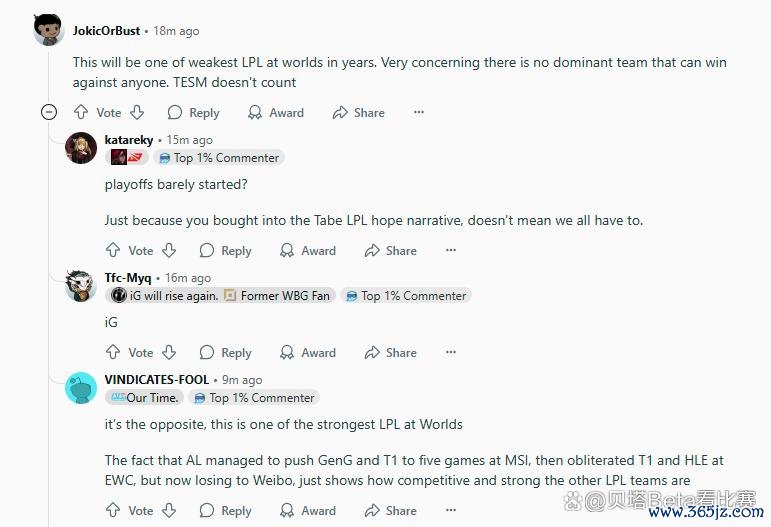Open katareky's user profile link

point(129,140)
